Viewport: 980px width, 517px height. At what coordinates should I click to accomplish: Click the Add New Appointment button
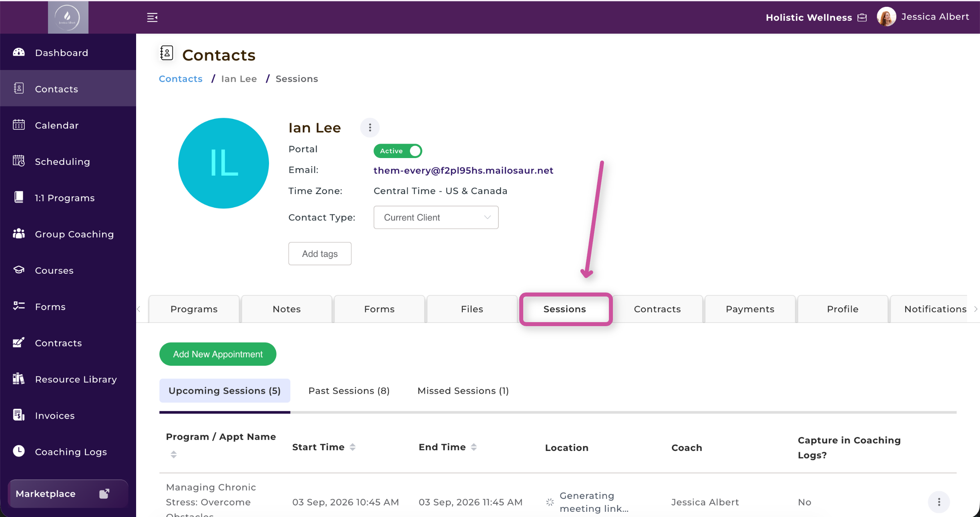pos(218,354)
